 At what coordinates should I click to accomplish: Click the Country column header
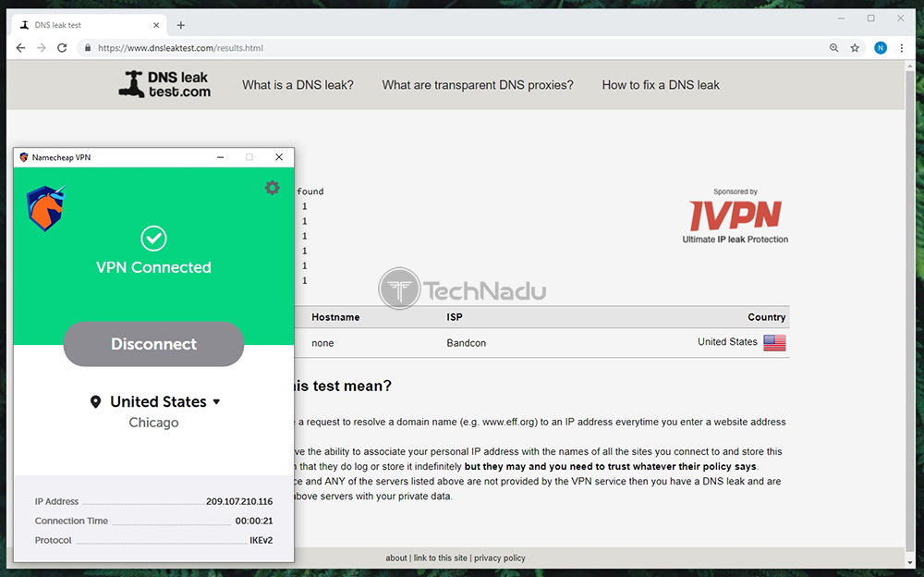(x=767, y=317)
